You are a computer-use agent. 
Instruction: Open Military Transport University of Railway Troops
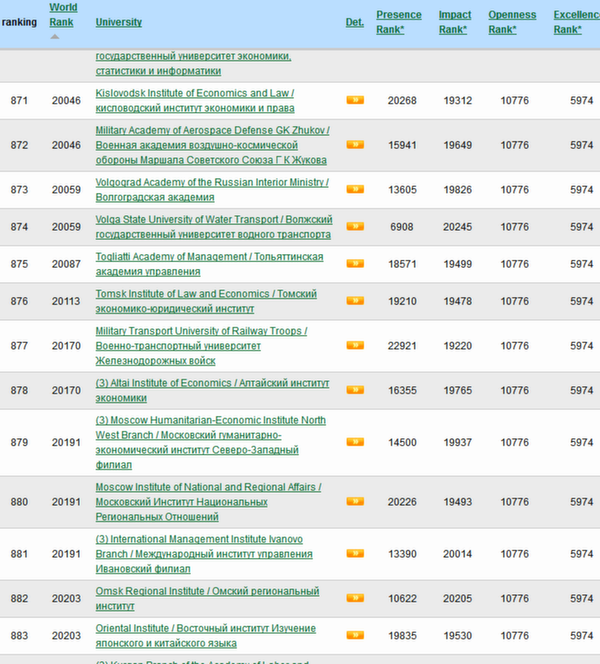click(x=202, y=346)
